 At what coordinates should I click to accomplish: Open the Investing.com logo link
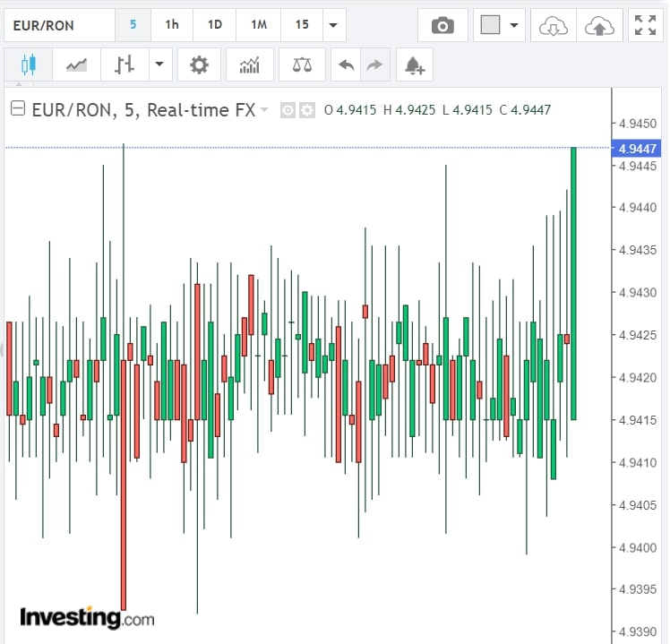[x=87, y=617]
